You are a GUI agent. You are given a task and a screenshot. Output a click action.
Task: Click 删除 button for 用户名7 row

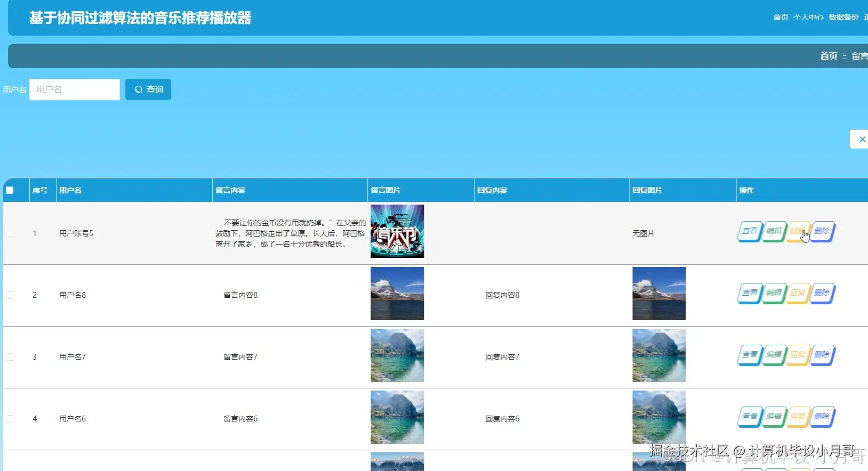click(x=822, y=355)
